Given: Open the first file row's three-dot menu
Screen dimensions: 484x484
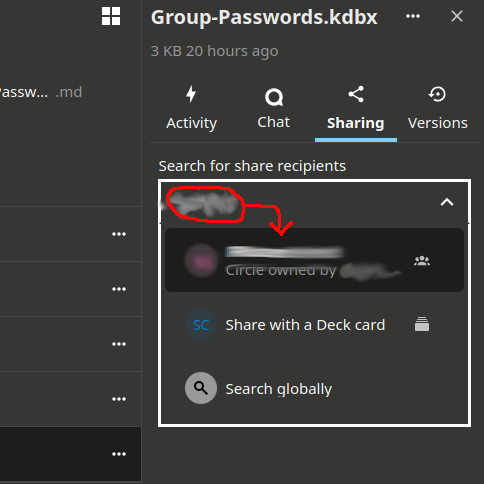Looking at the screenshot, I should pyautogui.click(x=119, y=234).
